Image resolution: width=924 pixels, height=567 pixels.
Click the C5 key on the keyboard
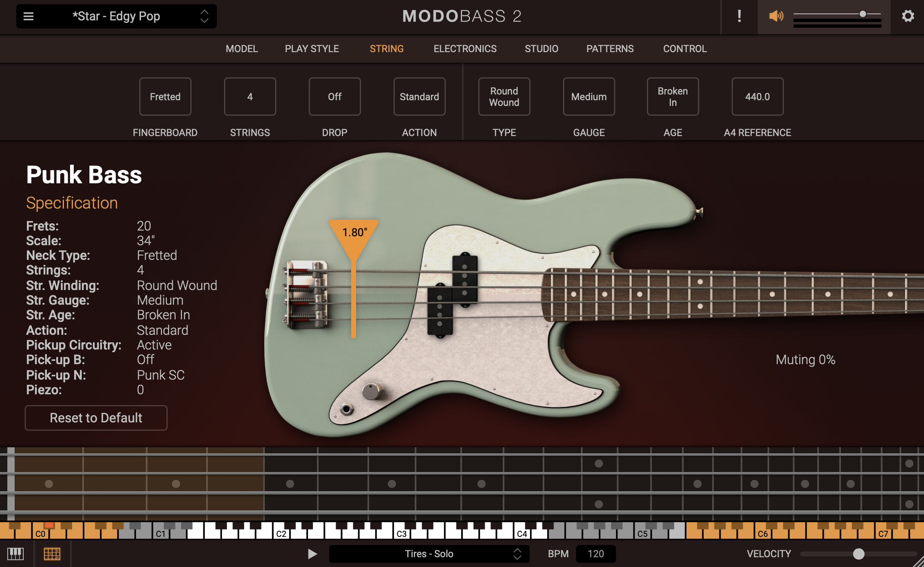pyautogui.click(x=642, y=533)
